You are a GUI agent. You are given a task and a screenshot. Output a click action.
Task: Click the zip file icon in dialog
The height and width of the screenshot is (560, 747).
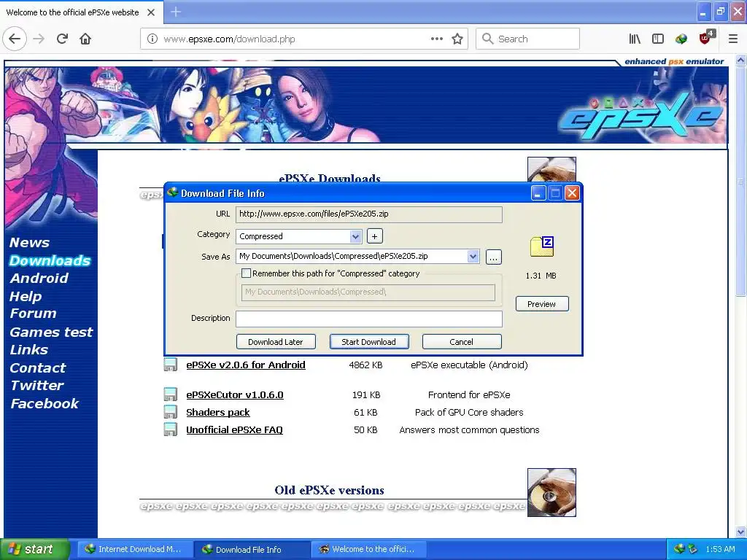tap(542, 246)
